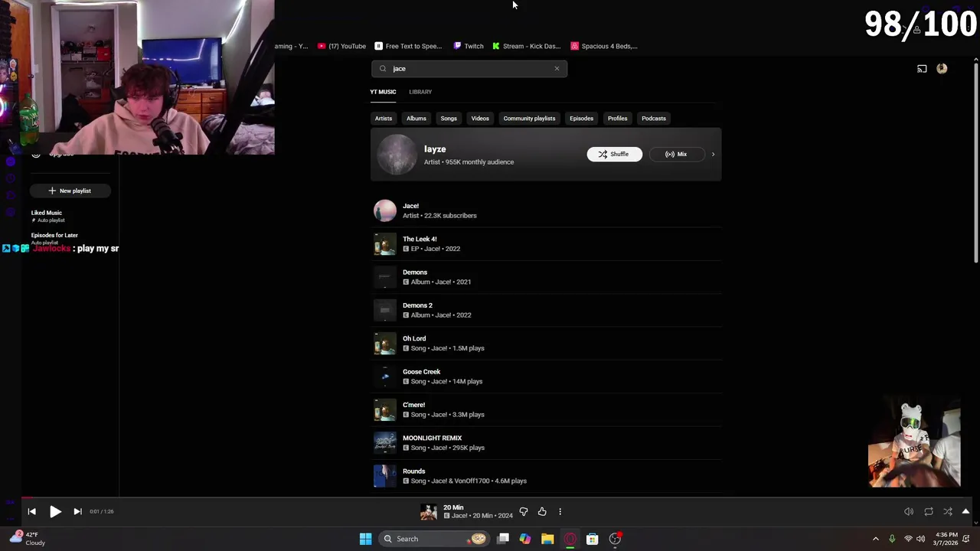The width and height of the screenshot is (980, 551).
Task: Filter results by Episodes
Action: (581, 119)
